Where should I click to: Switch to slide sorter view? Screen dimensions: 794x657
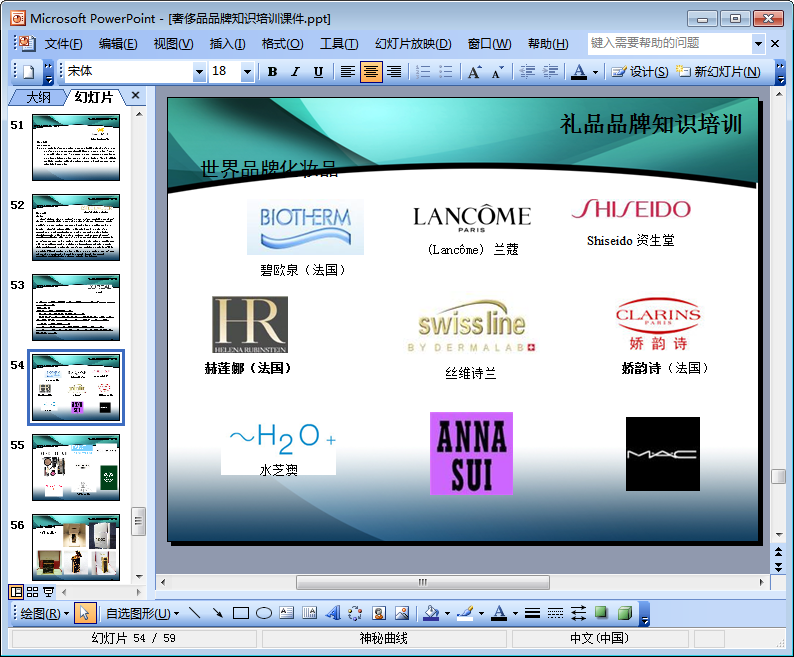pos(32,592)
